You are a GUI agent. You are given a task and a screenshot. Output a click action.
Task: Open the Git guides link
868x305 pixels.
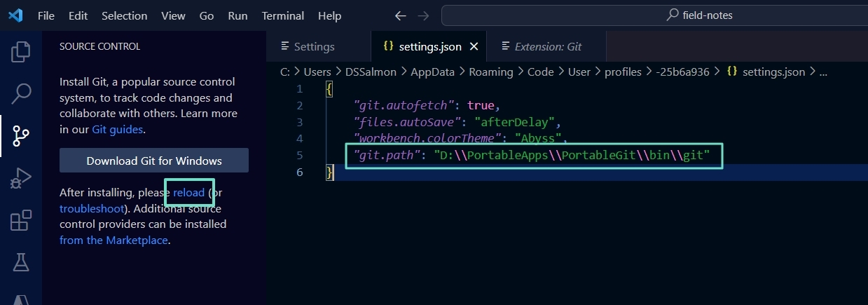coord(117,129)
